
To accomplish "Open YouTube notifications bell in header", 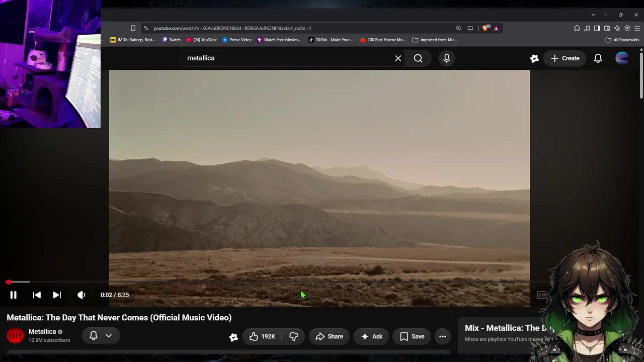I will tap(598, 58).
